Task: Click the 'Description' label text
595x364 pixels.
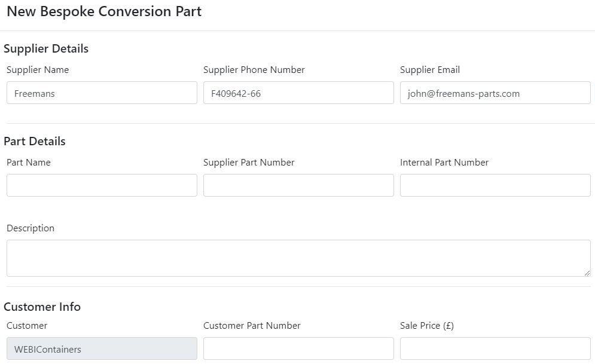Action: 30,228
